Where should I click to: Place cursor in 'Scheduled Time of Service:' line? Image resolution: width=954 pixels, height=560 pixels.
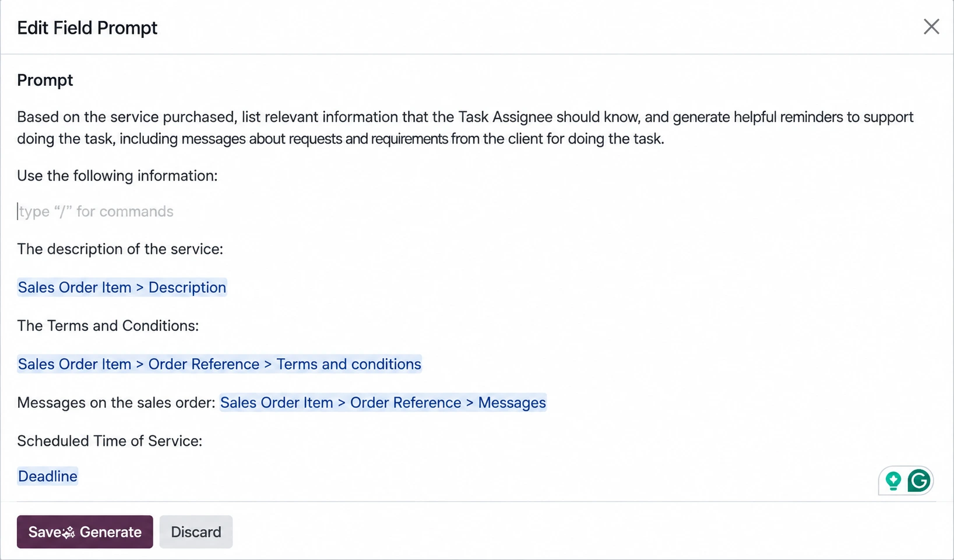pos(110,441)
